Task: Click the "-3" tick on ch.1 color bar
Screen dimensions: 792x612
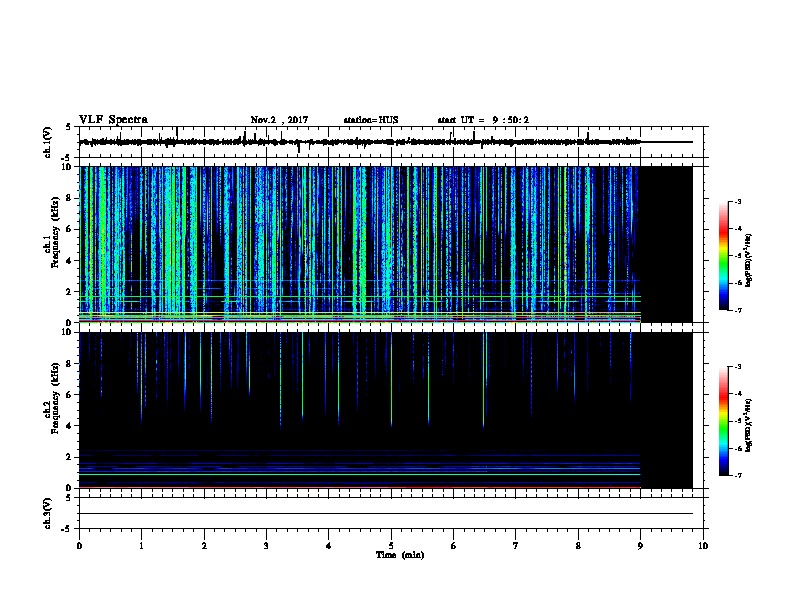Action: 737,202
